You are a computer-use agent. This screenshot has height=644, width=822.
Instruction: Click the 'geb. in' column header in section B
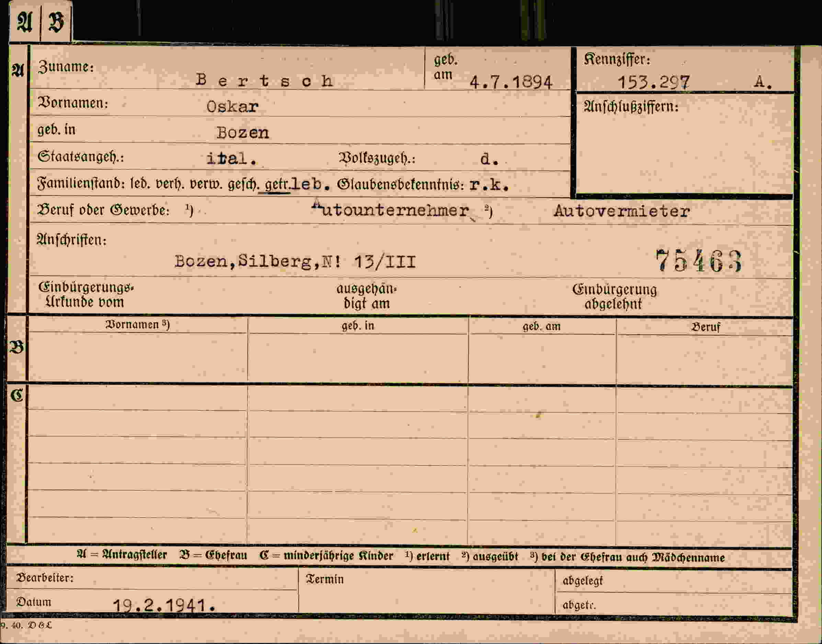tap(358, 325)
